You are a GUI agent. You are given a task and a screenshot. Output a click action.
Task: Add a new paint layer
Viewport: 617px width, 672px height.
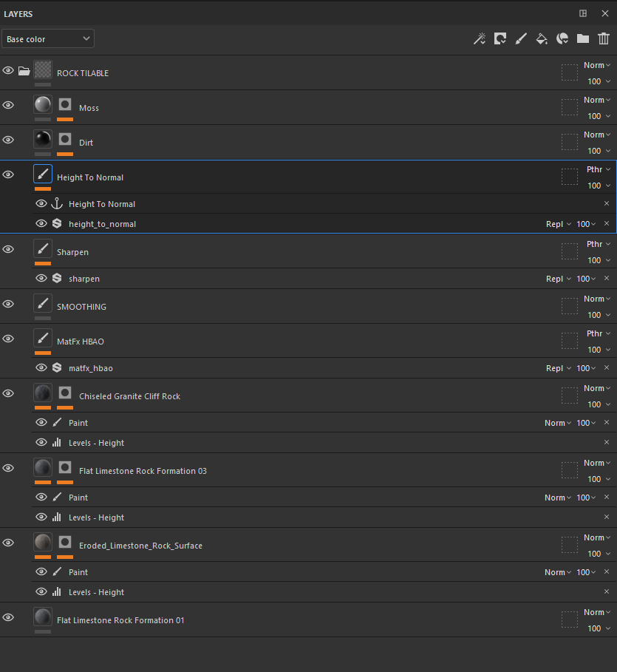[x=521, y=39]
